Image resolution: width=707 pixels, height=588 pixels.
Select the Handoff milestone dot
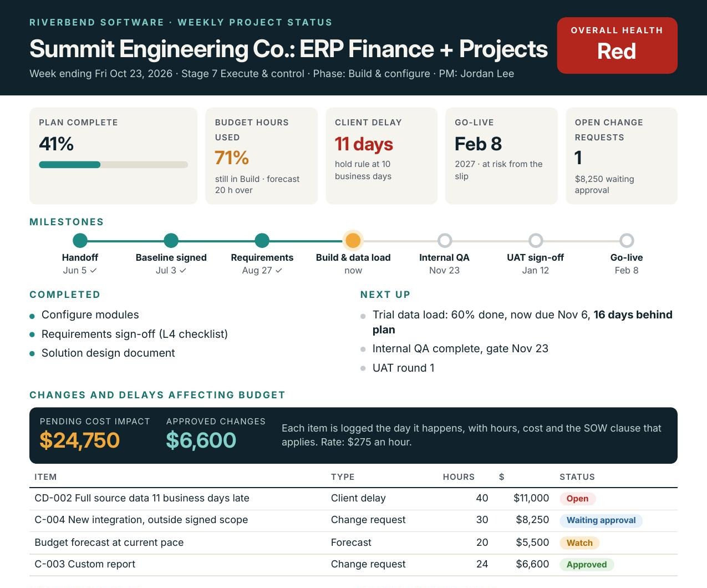click(x=80, y=240)
